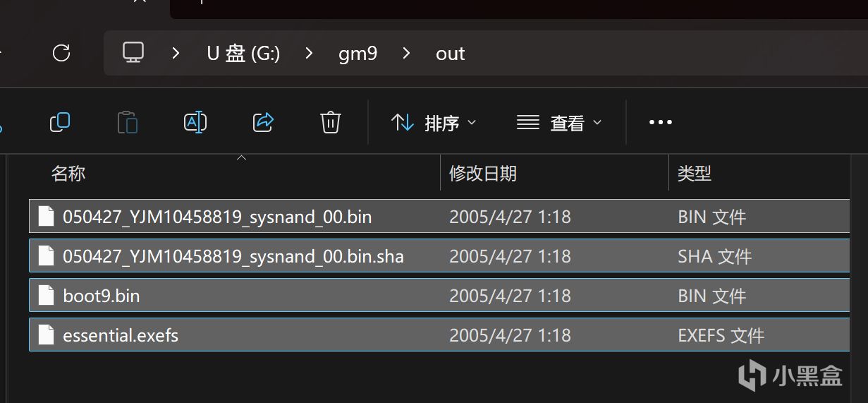Click the Paste clipboard icon
The width and height of the screenshot is (868, 403).
click(127, 123)
